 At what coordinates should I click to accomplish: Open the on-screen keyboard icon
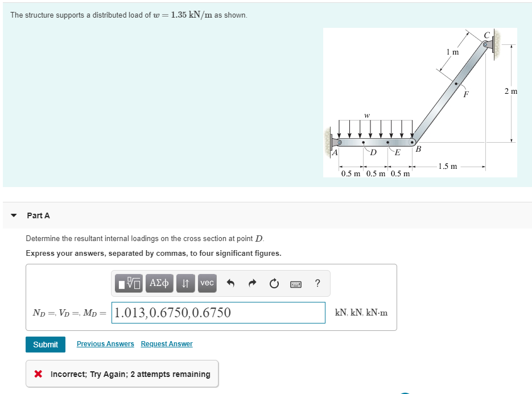coord(296,283)
